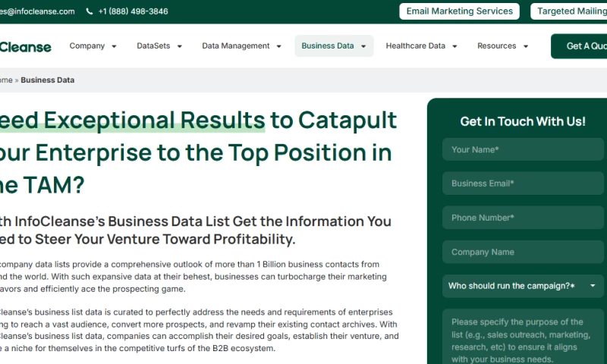Expand the Resources dropdown arrow
The height and width of the screenshot is (364, 607).
point(526,46)
